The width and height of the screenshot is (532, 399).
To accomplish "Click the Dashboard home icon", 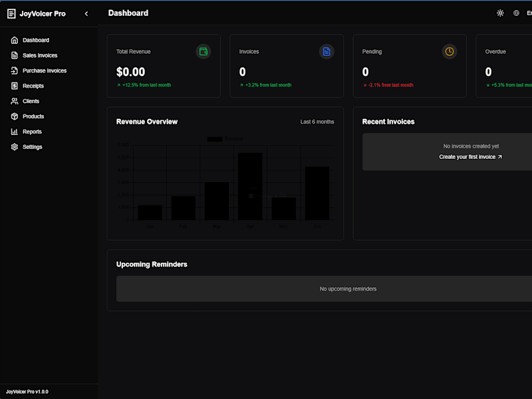I will click(14, 40).
